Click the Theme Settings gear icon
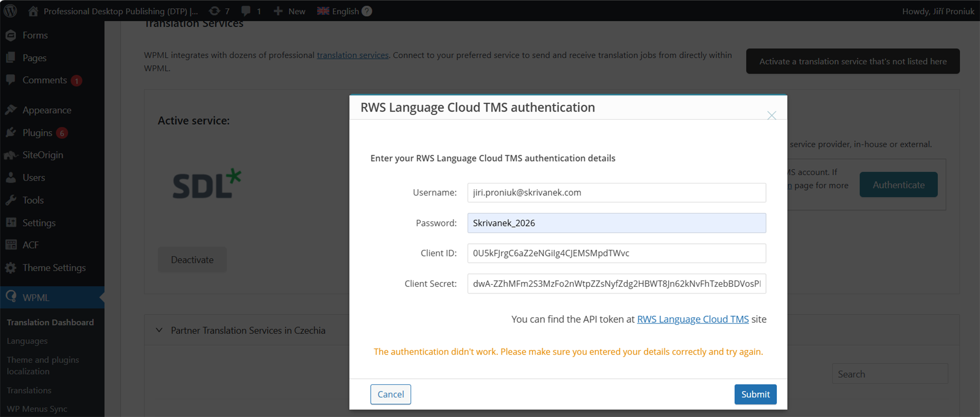 click(11, 267)
